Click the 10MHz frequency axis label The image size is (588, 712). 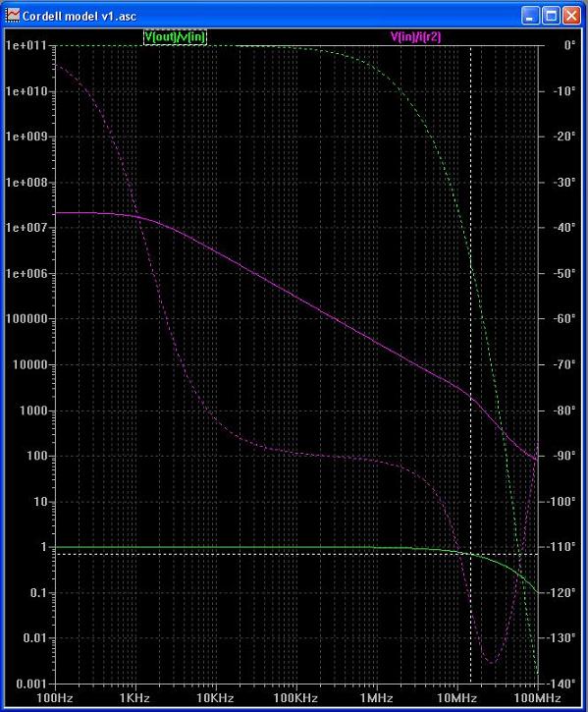point(456,698)
